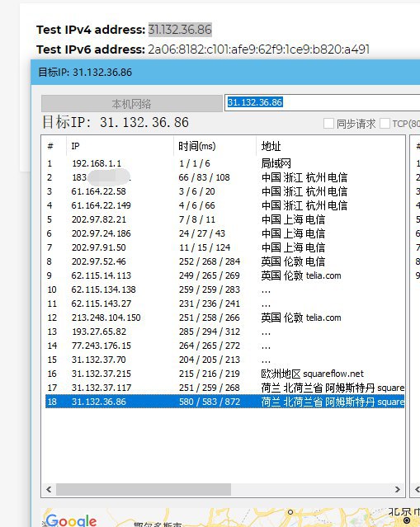Click the horizontal scrollbar thumb
Image resolution: width=420 pixels, height=527 pixels.
point(144,489)
